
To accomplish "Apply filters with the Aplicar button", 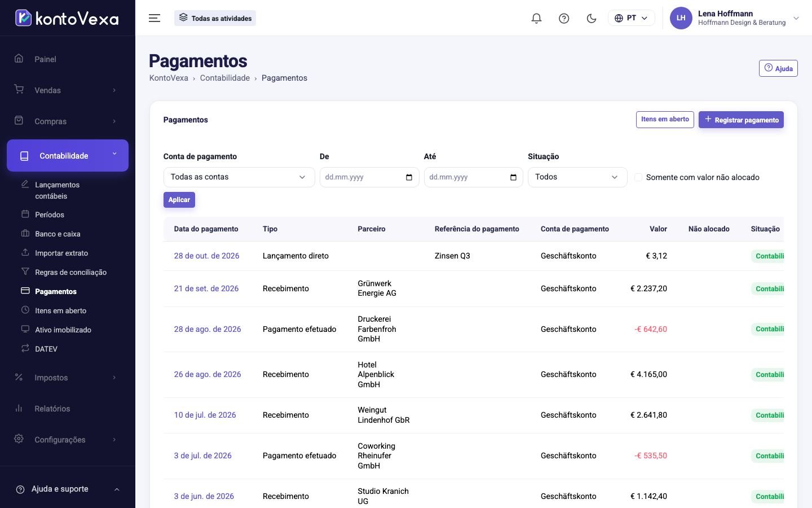I will (x=179, y=200).
